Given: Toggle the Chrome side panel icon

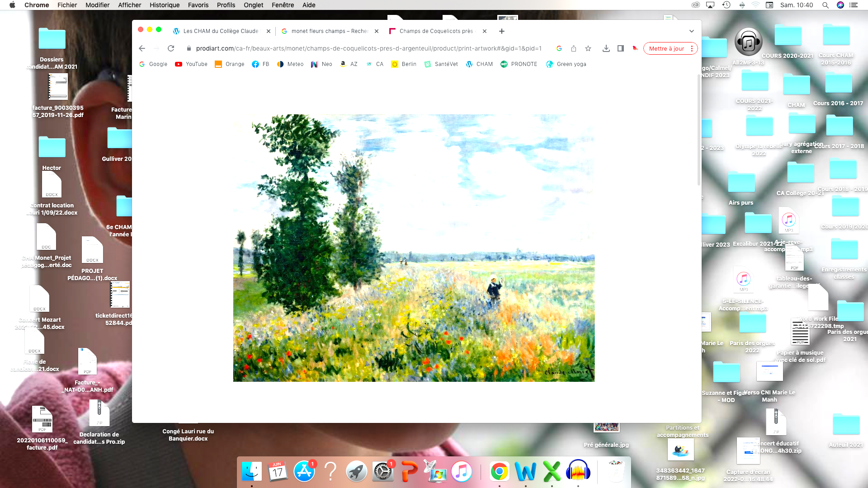Looking at the screenshot, I should click(621, 48).
